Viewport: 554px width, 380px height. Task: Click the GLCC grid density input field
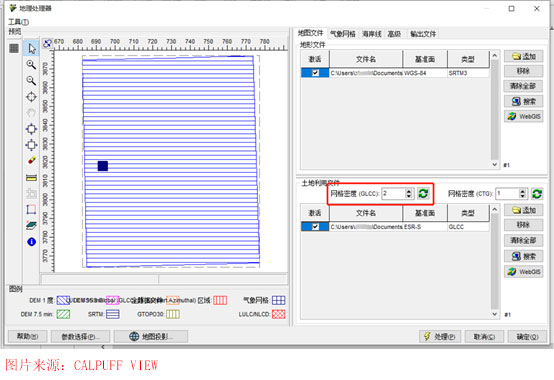pyautogui.click(x=393, y=194)
